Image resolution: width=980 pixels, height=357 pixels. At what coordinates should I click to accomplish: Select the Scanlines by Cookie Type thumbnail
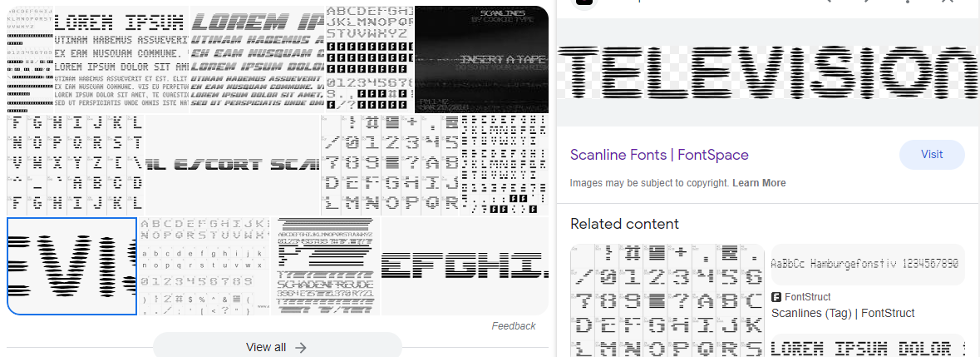pyautogui.click(x=482, y=59)
